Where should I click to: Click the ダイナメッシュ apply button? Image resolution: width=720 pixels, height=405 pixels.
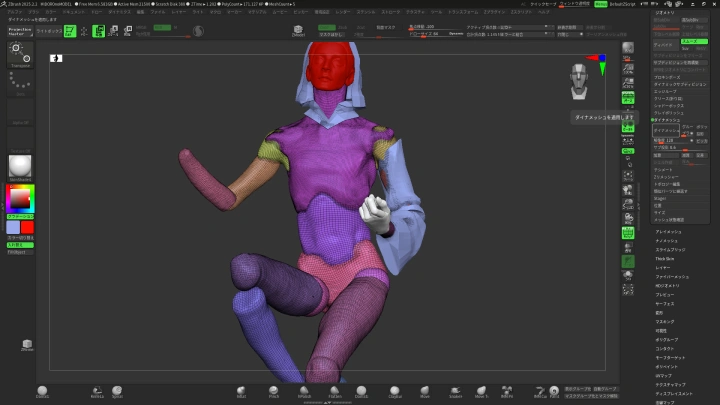(x=665, y=130)
